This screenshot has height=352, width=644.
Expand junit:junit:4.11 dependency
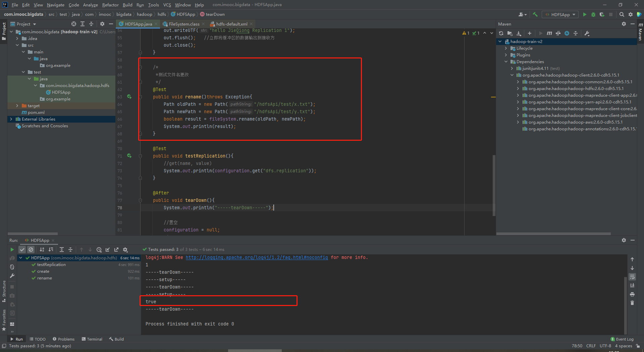tap(512, 69)
